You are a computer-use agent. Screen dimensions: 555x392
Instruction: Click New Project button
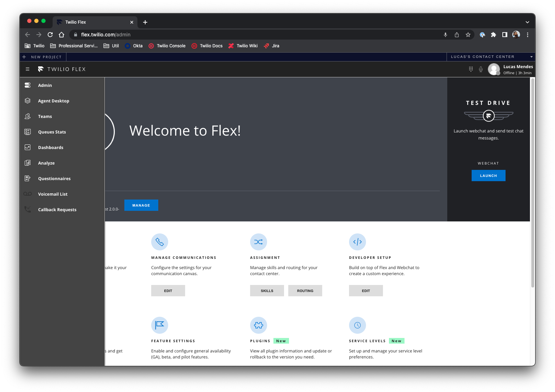[42, 57]
